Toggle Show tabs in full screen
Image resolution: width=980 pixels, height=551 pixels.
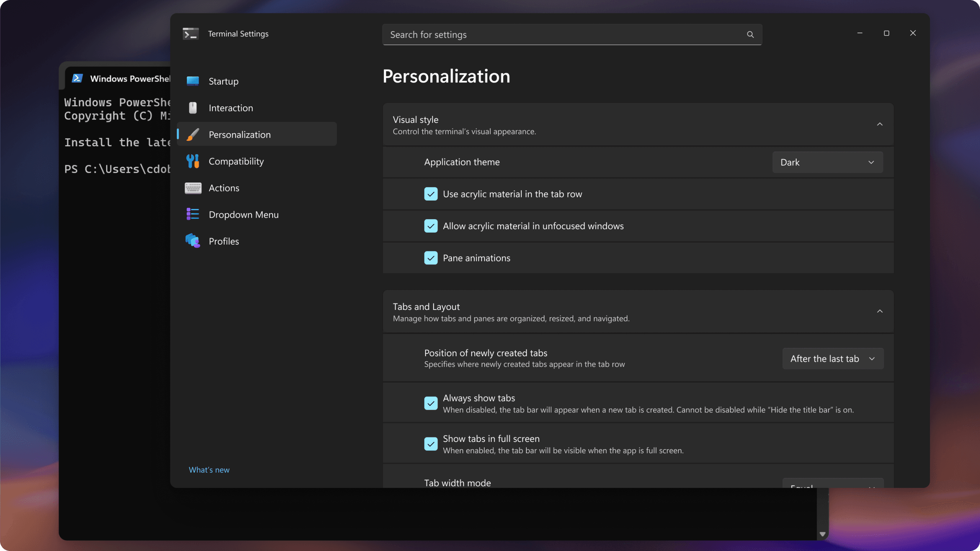431,443
